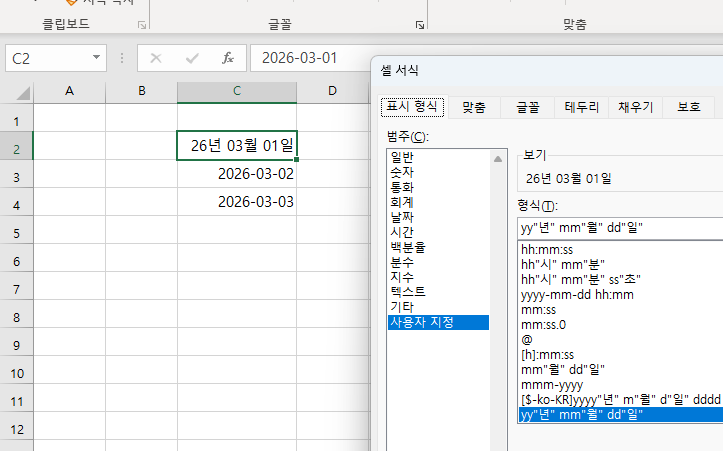Choose hh"시" mm"분" format
The width and height of the screenshot is (723, 451).
click(620, 265)
